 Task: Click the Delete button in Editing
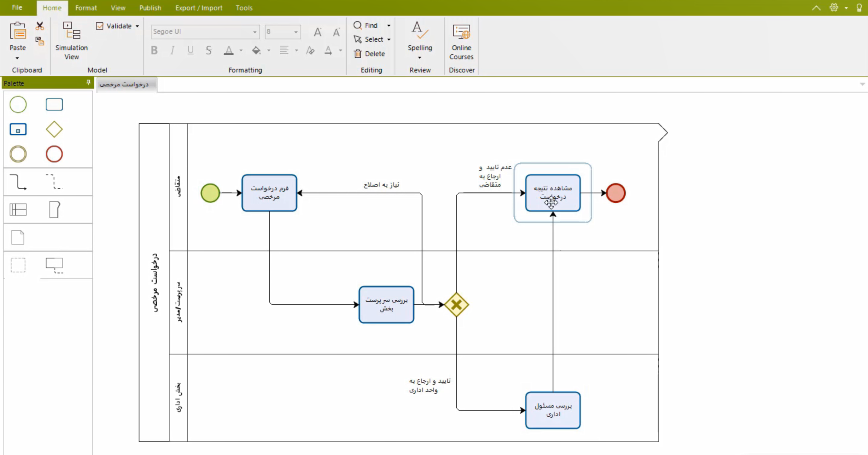[369, 54]
